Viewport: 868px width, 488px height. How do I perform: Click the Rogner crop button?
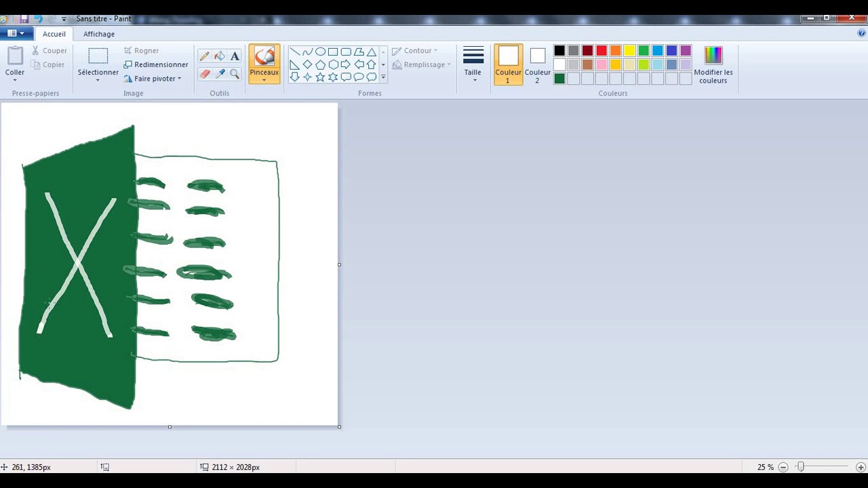[141, 51]
